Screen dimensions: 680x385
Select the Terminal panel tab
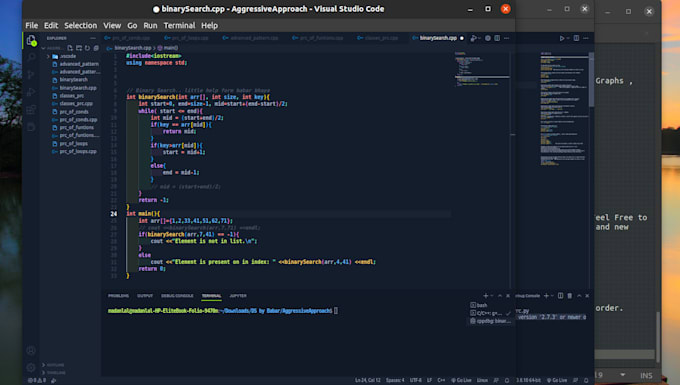tap(211, 296)
